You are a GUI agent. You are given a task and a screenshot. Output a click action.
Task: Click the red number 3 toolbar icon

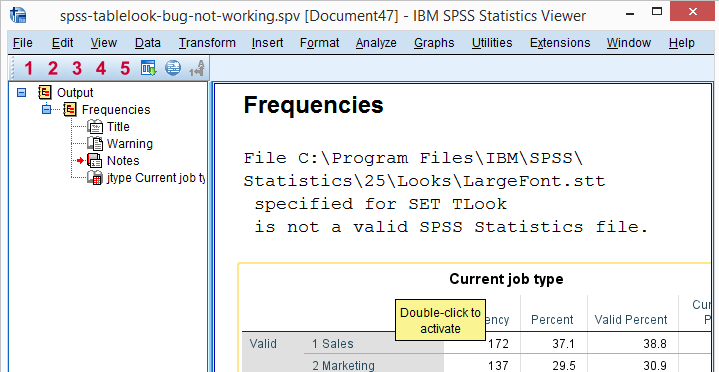(77, 69)
